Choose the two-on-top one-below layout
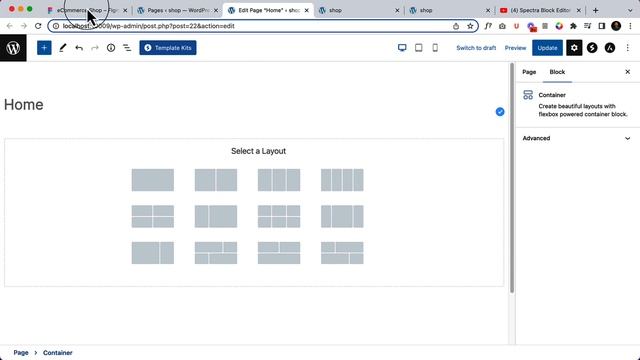640x360 pixels. (x=279, y=253)
